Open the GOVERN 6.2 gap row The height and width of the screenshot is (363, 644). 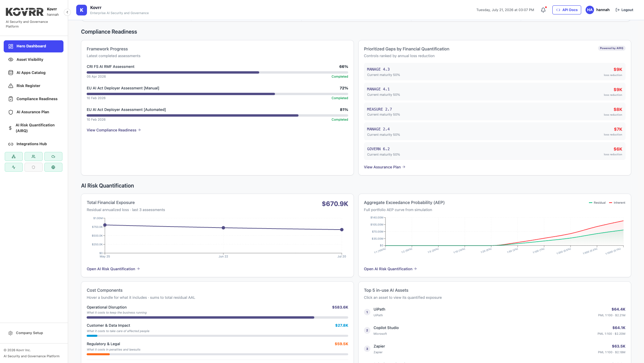pyautogui.click(x=495, y=151)
